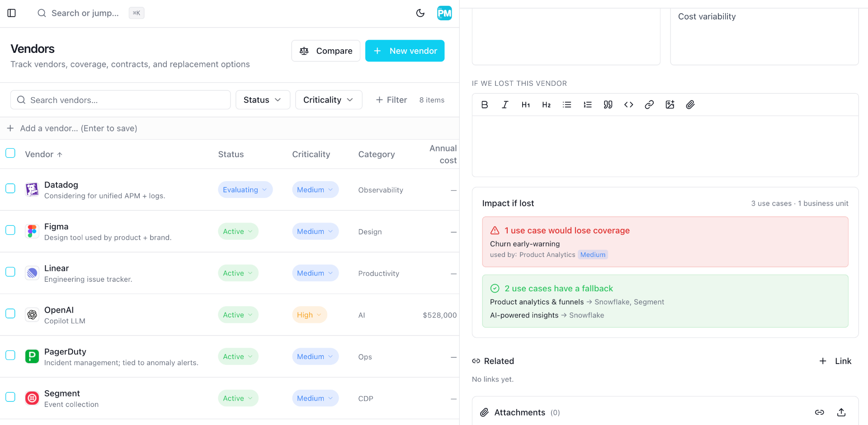Insert Heading 2 in editor
This screenshot has width=868, height=425.
pyautogui.click(x=546, y=105)
